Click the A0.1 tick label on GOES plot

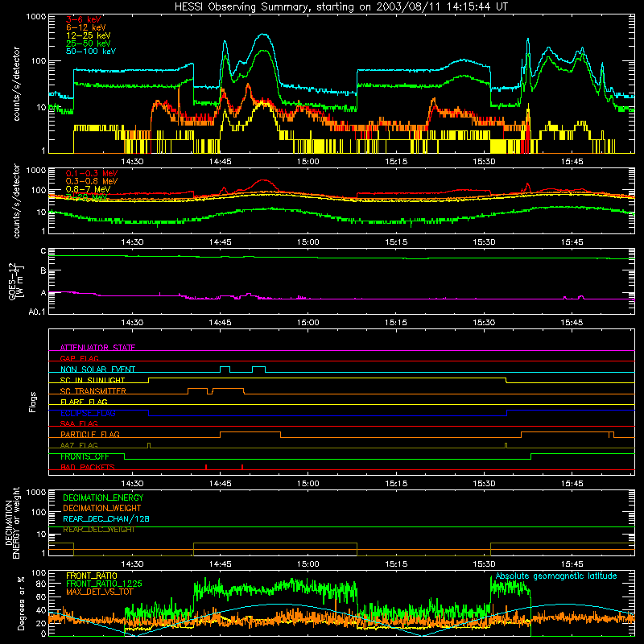[37, 312]
